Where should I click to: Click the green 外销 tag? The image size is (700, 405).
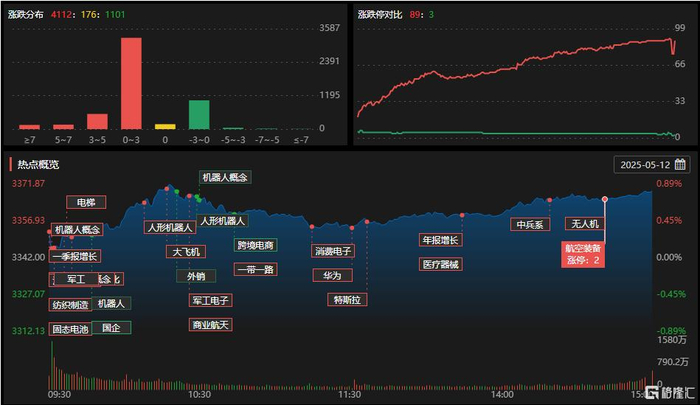pos(196,276)
